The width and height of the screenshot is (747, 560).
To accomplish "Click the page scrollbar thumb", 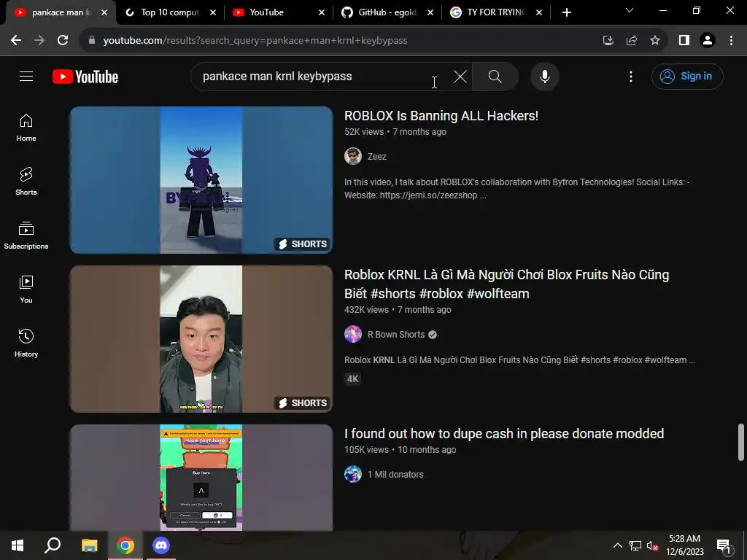I will click(x=741, y=442).
